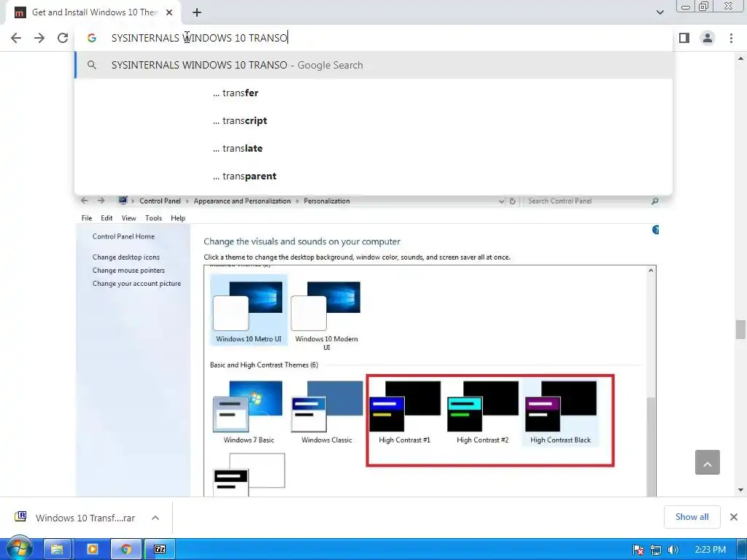
Task: Choose the 'transparent' suggestion
Action: coord(373,176)
